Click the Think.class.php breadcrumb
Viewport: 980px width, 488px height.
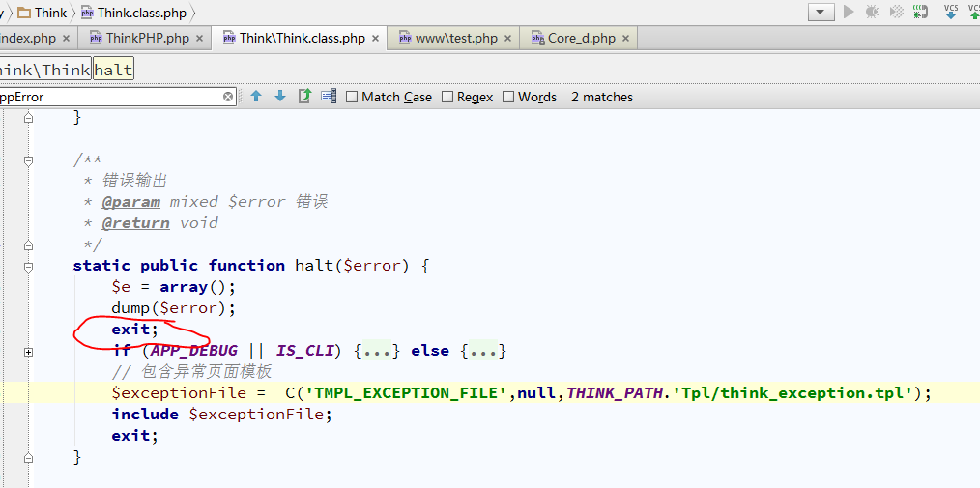click(141, 13)
